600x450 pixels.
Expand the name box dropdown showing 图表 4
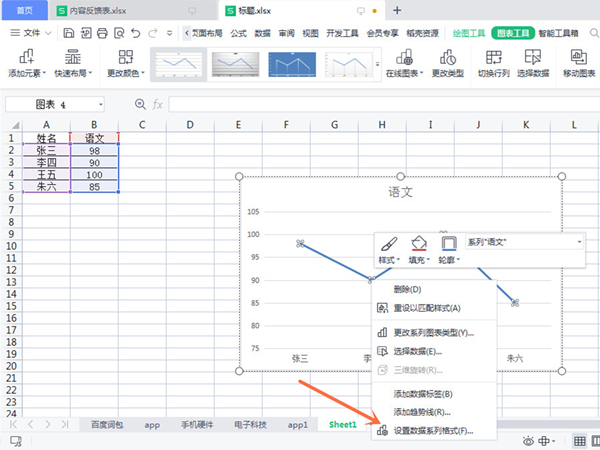pyautogui.click(x=101, y=104)
